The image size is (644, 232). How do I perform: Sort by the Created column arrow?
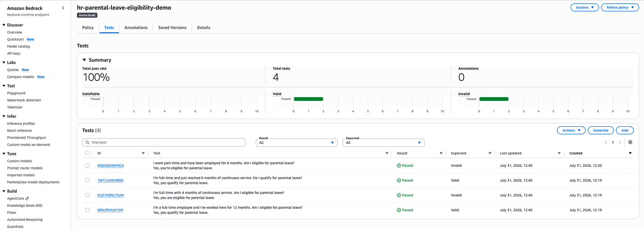630,153
